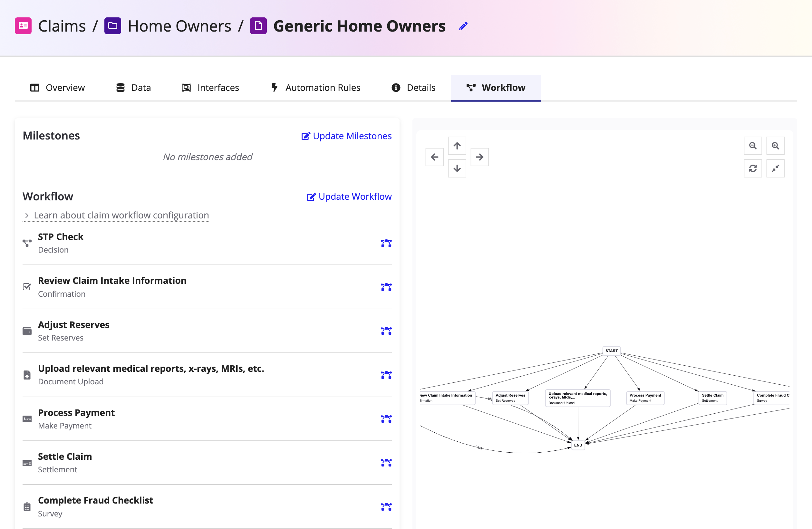
Task: Pan workflow diagram right
Action: pyautogui.click(x=479, y=157)
